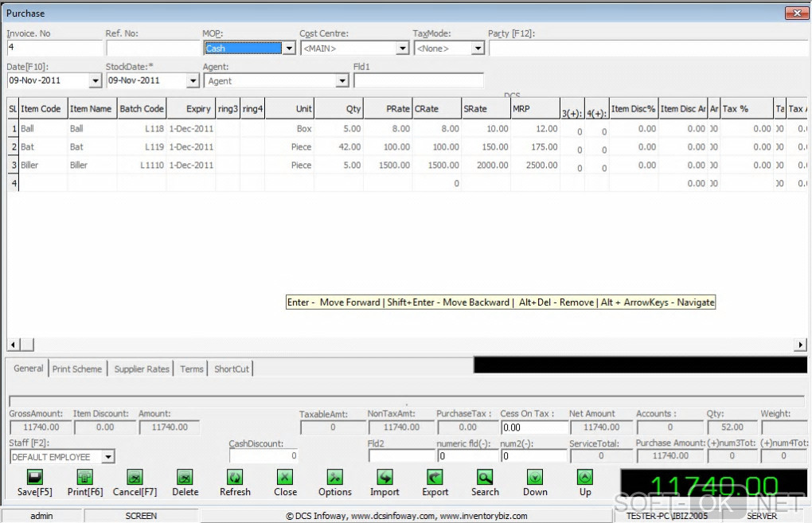Click the Print[F6] printer icon
The image size is (812, 523).
pos(85,476)
